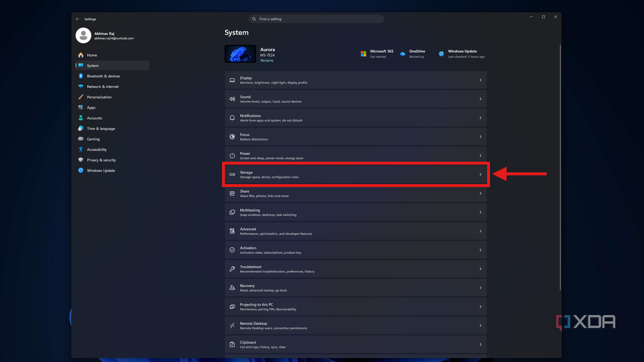Click the Multitasking windows icon
The height and width of the screenshot is (362, 644).
[x=232, y=212]
